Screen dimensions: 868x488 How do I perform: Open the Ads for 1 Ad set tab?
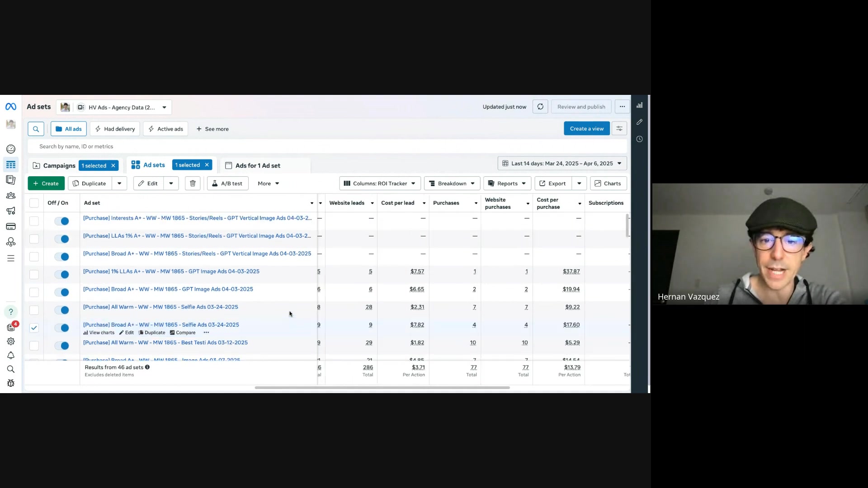258,166
